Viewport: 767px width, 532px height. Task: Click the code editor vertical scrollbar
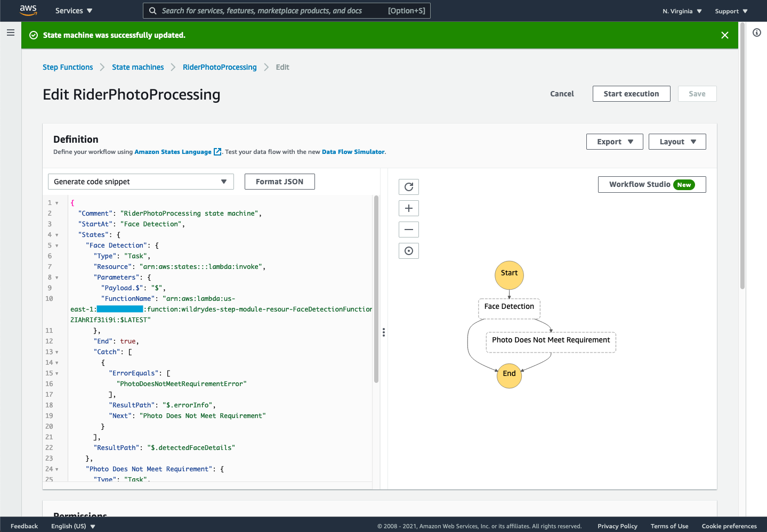(x=376, y=289)
